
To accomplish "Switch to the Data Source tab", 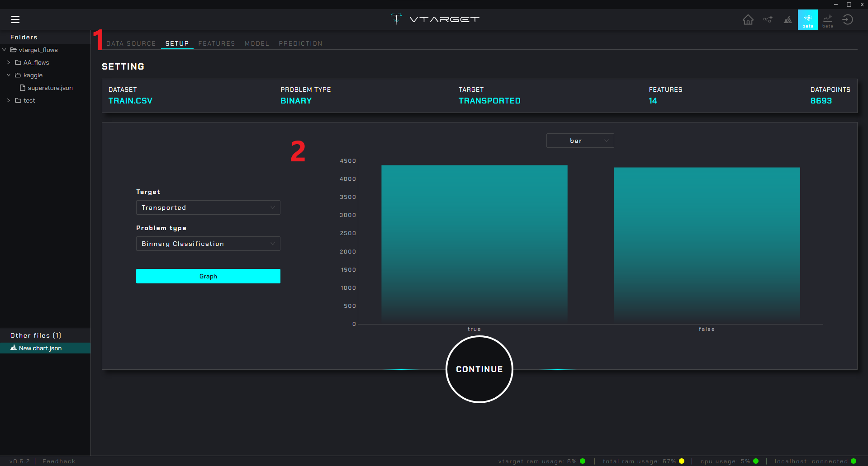I will click(x=131, y=43).
